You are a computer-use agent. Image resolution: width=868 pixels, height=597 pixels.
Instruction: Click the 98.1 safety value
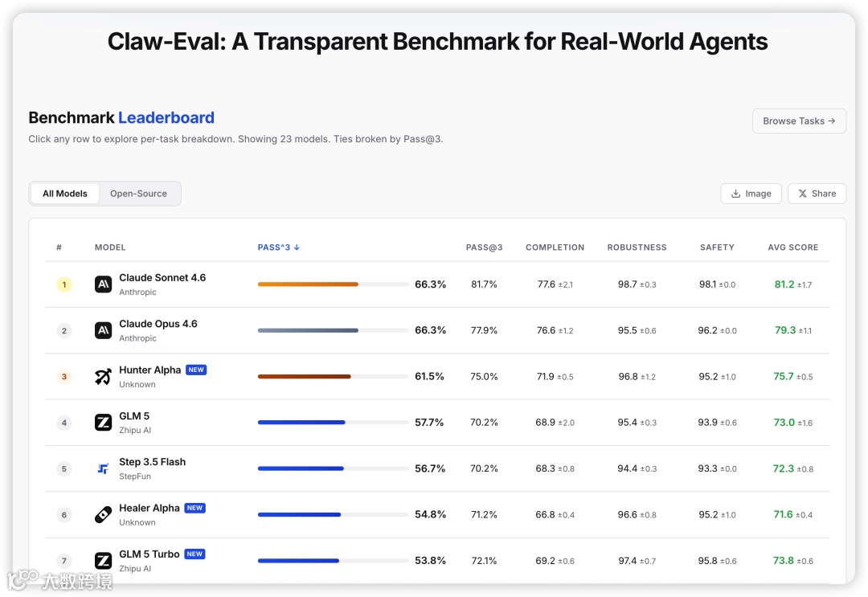(707, 284)
